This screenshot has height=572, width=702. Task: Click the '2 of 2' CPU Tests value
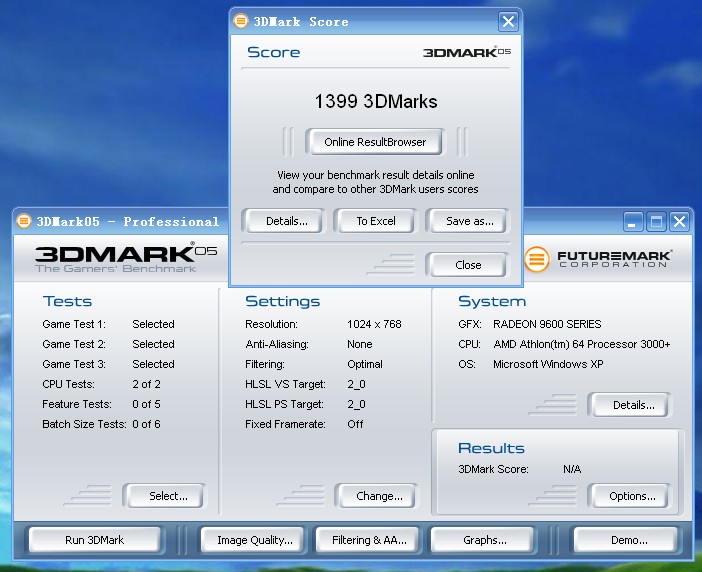coord(146,384)
